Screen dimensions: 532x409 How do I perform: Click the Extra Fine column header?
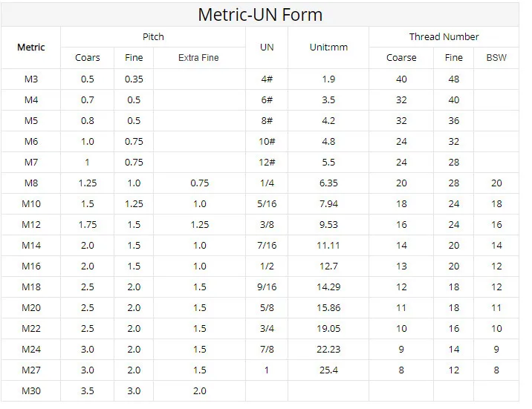198,58
